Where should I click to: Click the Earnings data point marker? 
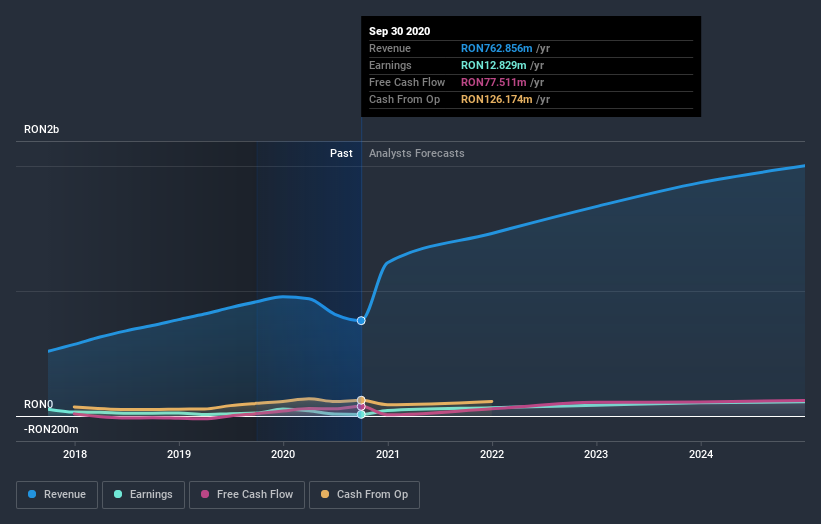coord(361,415)
